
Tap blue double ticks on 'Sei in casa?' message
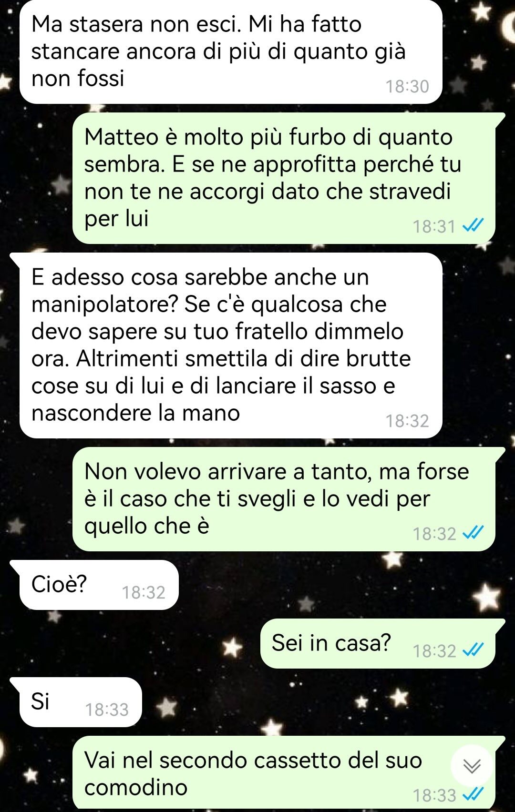474,650
